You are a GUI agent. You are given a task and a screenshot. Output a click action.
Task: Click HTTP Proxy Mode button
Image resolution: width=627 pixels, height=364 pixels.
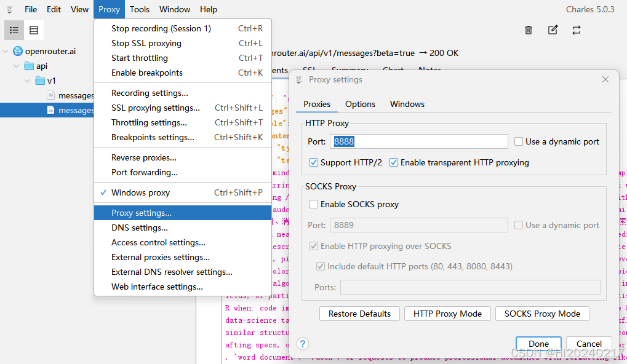point(447,314)
